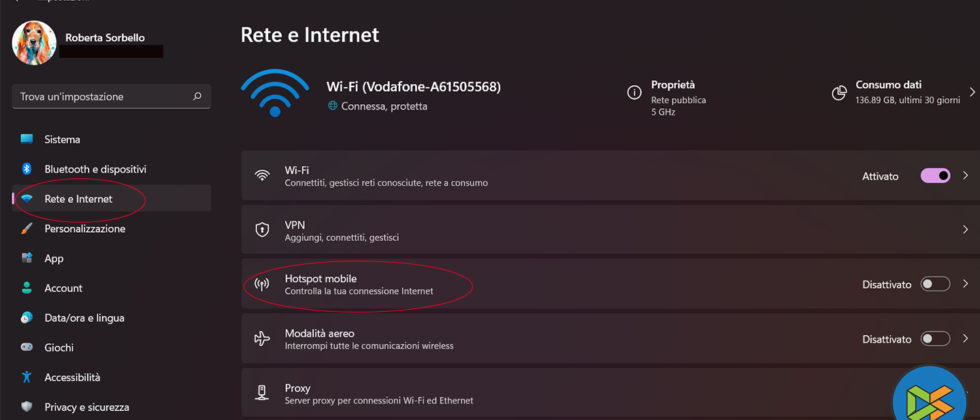980x420 pixels.
Task: Expand Hotspot mobile options chevron
Action: coord(965,284)
